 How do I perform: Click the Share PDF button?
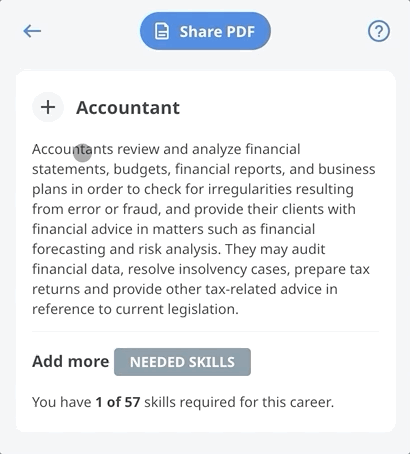pyautogui.click(x=205, y=31)
